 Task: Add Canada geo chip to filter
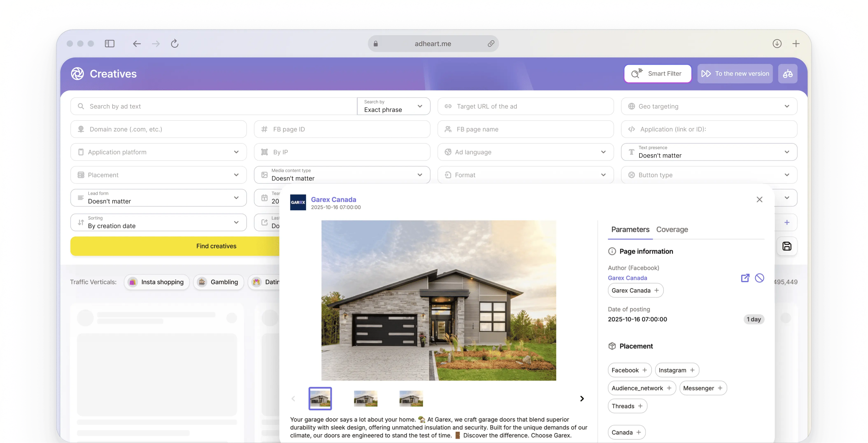click(638, 432)
